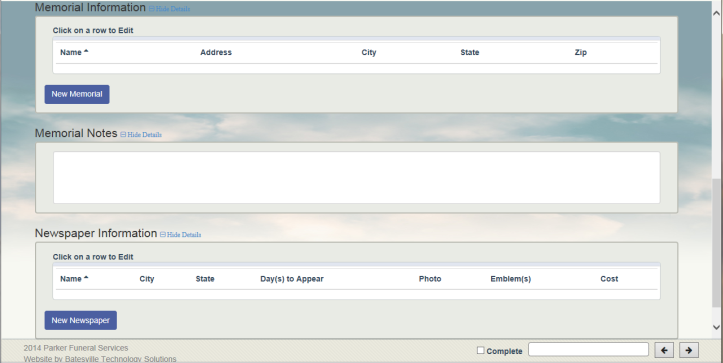This screenshot has width=723, height=363.
Task: Sort memorial table by Name column
Action: (74, 53)
